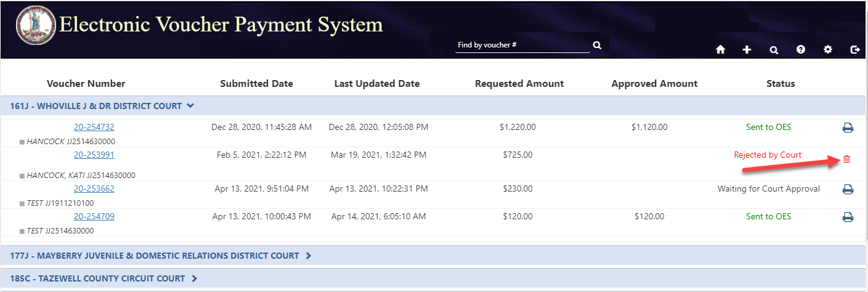Print voucher 20-254732
The image size is (868, 292).
click(x=848, y=128)
